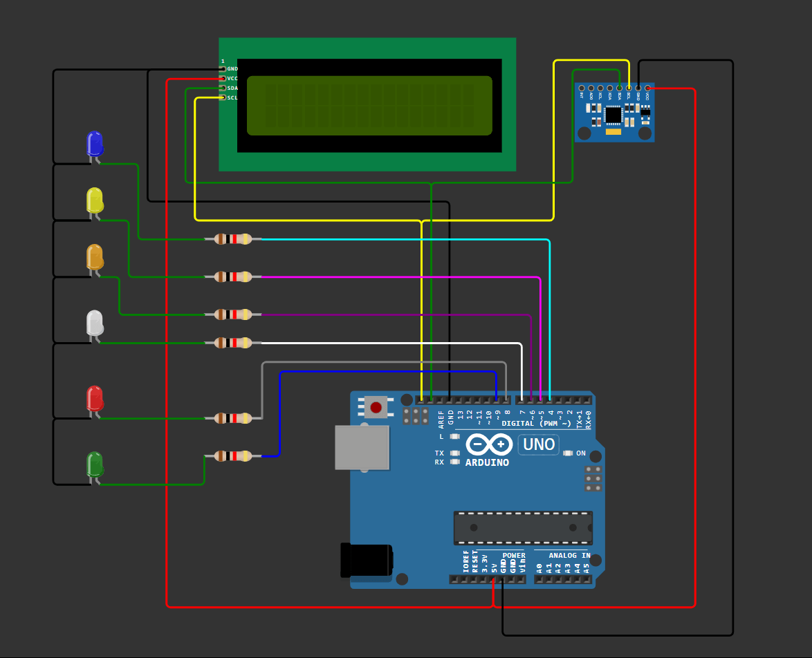
Task: Click the Arduino infinity logo
Action: (x=489, y=444)
